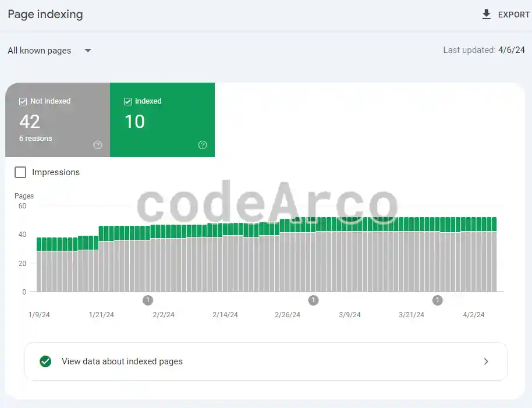Click the Last updated 4/6/24 text
The image size is (532, 408).
click(484, 50)
